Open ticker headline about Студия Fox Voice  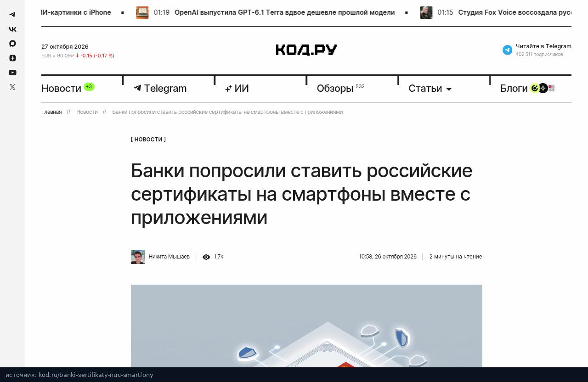pos(514,12)
